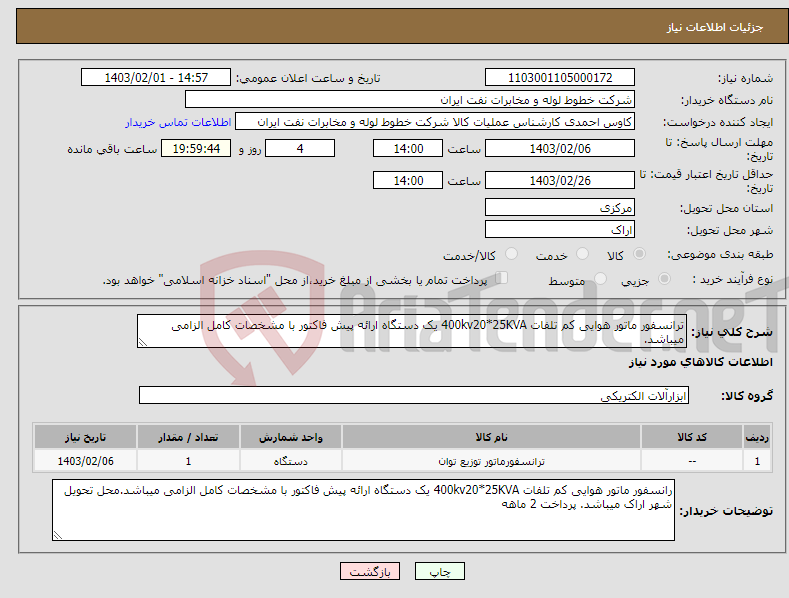Click the 1403/02/06 need date table cell
This screenshot has width=789, height=598.
pos(86,461)
